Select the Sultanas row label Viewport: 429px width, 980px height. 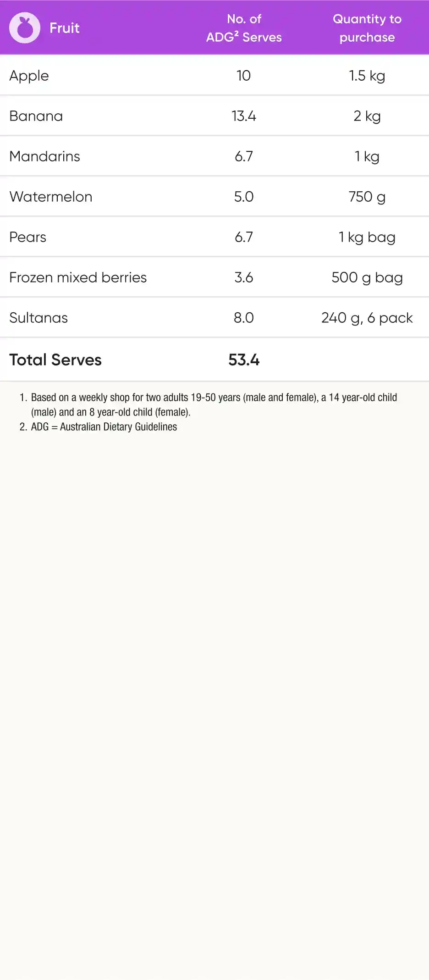point(38,318)
